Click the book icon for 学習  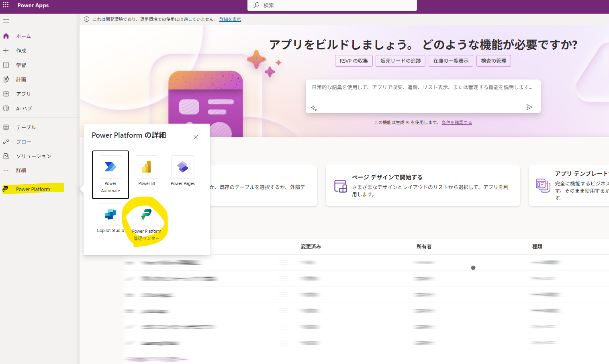tap(6, 65)
